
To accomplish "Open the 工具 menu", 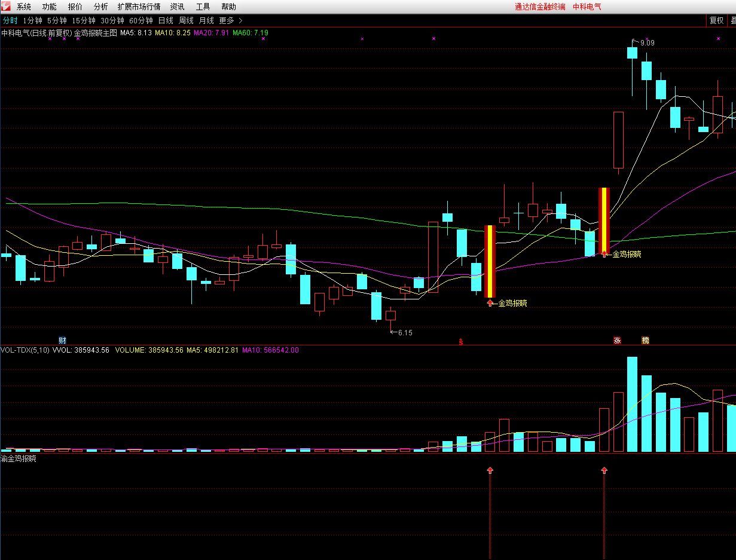I will tap(203, 7).
